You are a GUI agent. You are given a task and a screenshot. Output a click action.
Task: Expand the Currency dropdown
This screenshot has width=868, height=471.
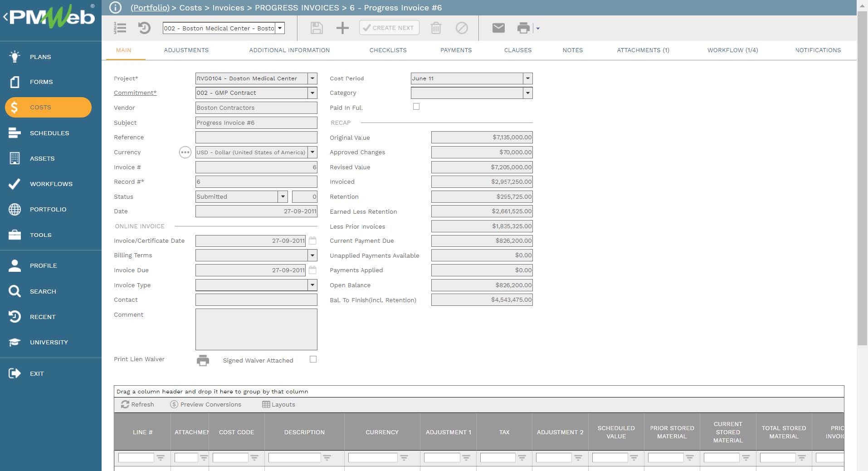312,152
